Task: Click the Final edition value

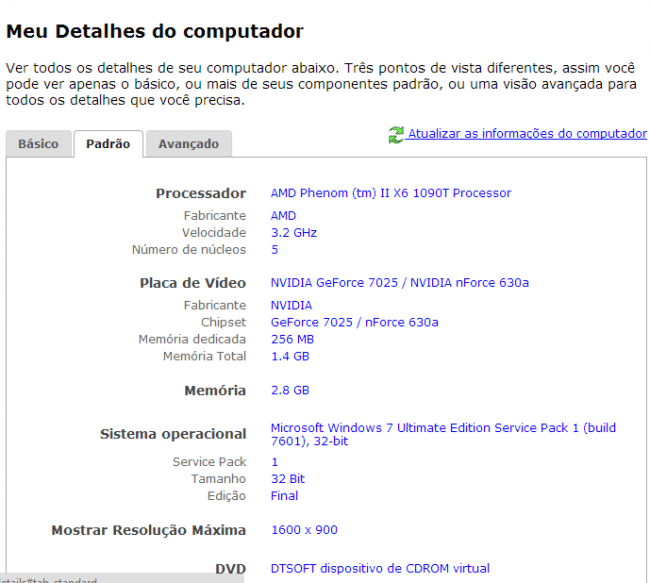Action: pos(284,496)
